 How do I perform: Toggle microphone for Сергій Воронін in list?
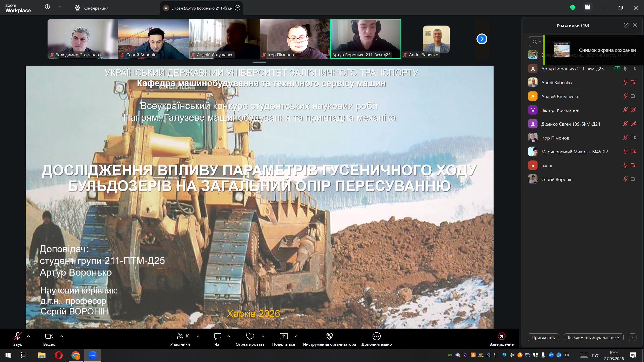625,179
